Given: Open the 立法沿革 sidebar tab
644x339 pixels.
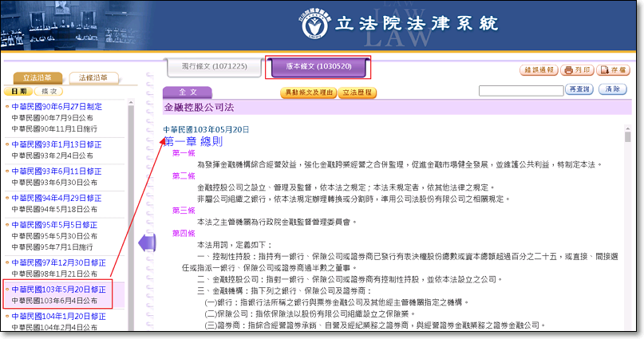Looking at the screenshot, I should pyautogui.click(x=37, y=78).
